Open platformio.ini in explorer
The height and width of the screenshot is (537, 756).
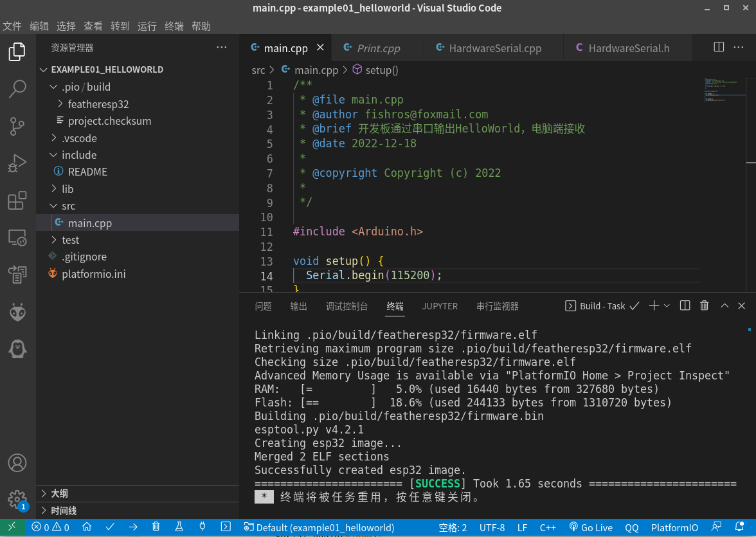click(x=93, y=275)
